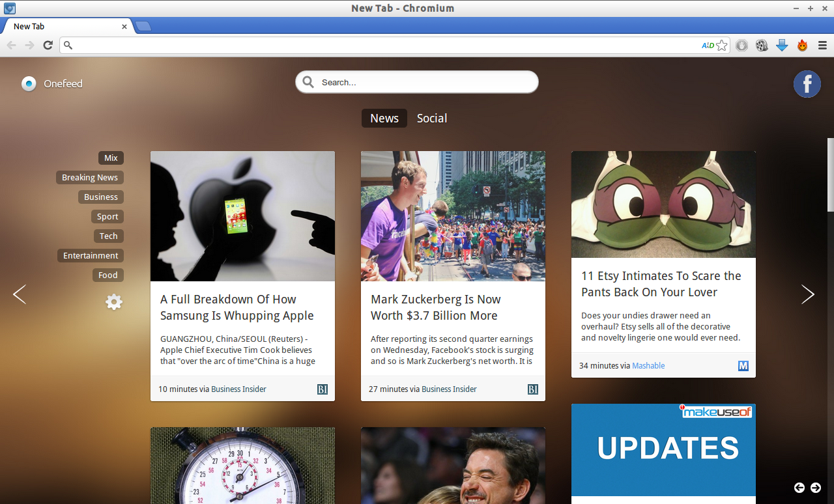Click the New Tab tab label
This screenshot has width=834, height=504.
(29, 27)
